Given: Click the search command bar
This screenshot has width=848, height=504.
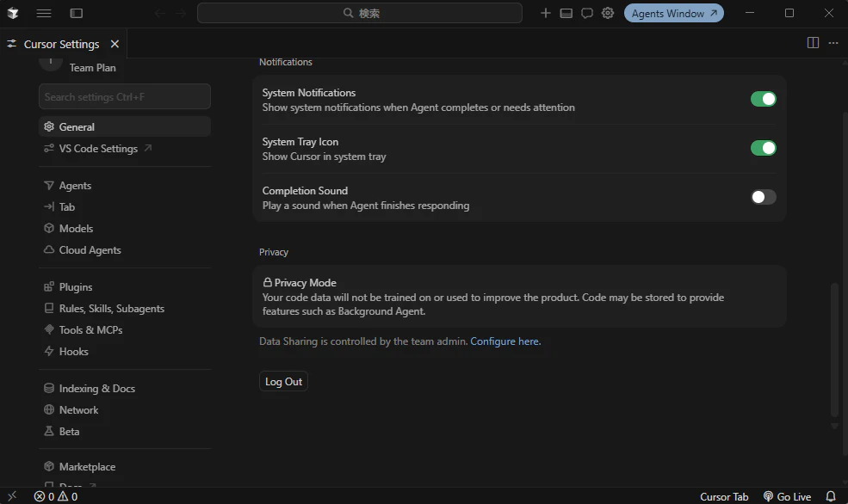Looking at the screenshot, I should [360, 13].
